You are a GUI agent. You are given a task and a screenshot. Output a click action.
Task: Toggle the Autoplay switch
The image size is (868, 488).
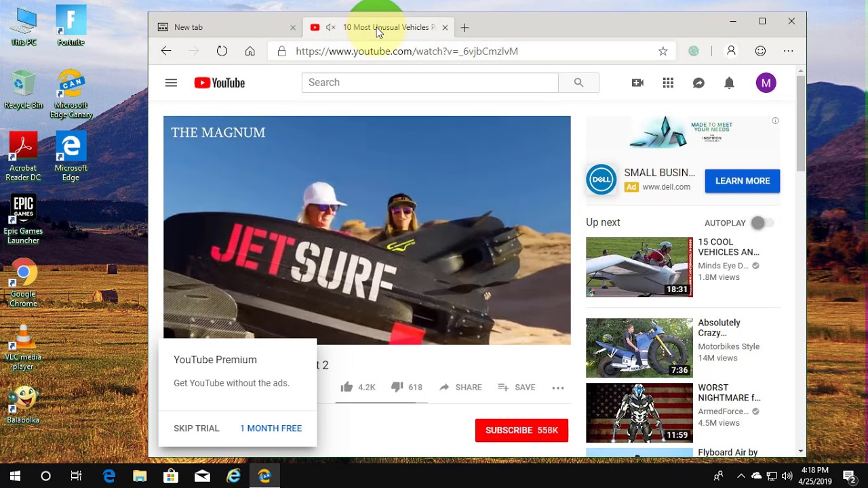point(762,223)
